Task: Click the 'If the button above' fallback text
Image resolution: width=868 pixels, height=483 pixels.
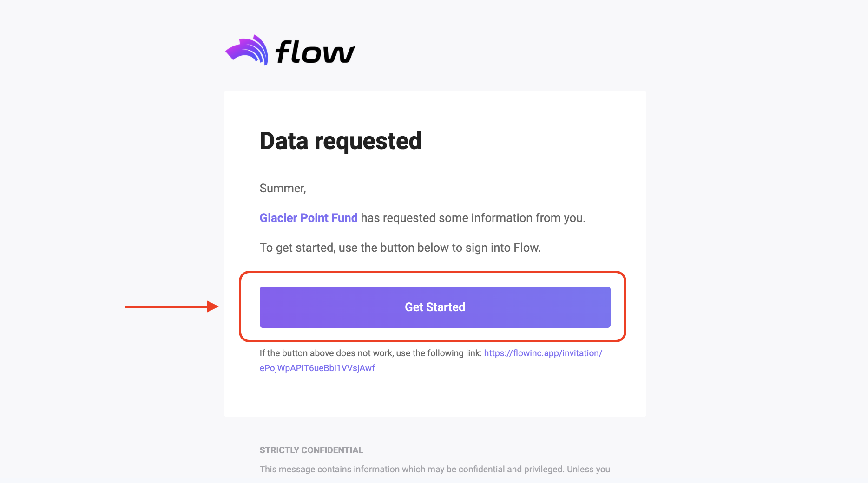Action: click(x=370, y=353)
